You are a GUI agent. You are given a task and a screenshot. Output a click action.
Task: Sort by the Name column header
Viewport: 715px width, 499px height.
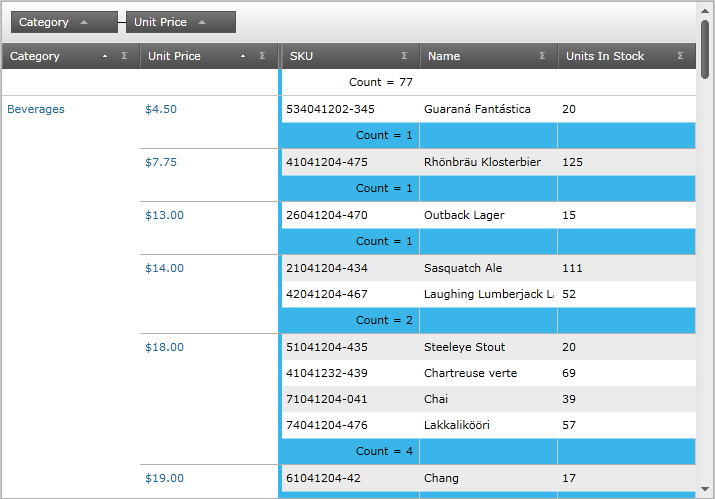(x=470, y=57)
